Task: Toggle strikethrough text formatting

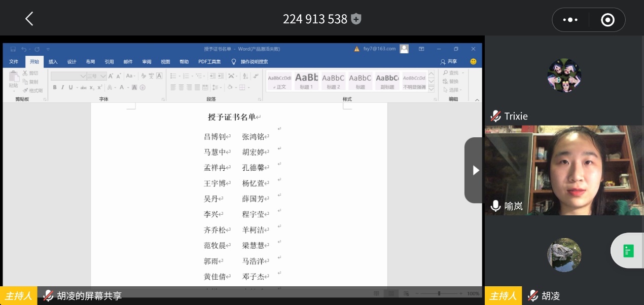Action: [83, 88]
